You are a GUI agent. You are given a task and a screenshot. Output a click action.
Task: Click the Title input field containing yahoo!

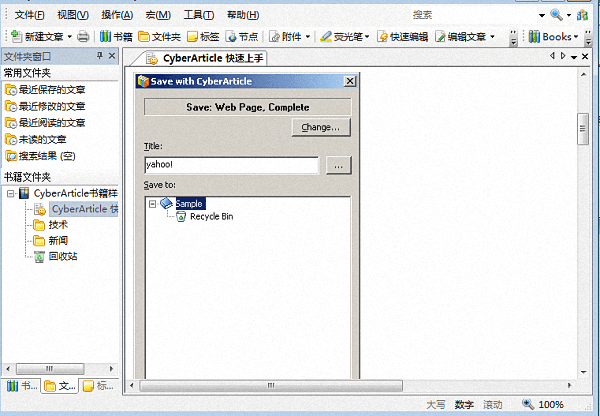pos(230,165)
